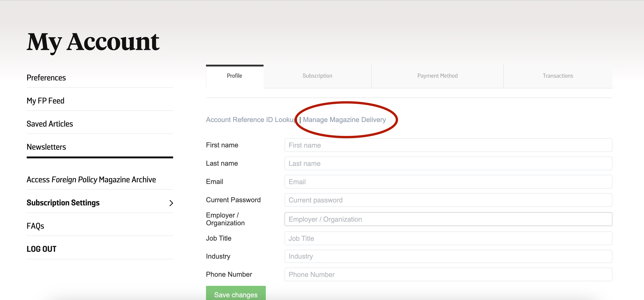Click the First name input field
This screenshot has width=644, height=300.
(448, 145)
